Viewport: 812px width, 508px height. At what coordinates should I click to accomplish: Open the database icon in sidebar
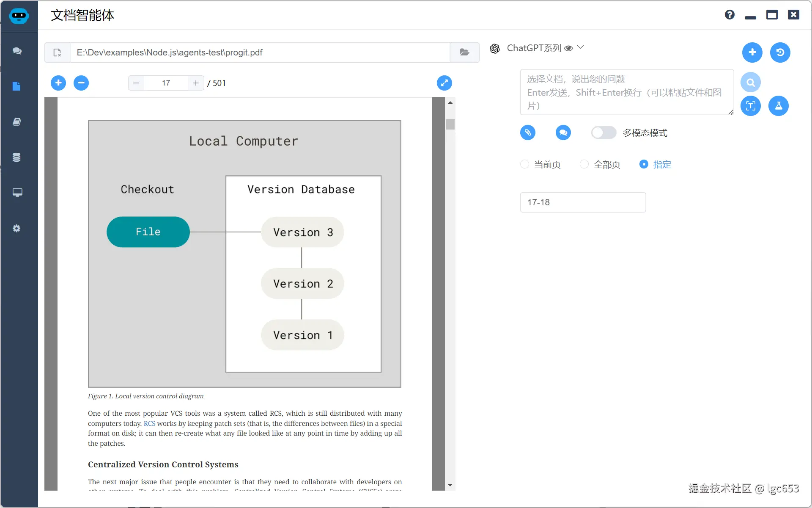tap(16, 157)
